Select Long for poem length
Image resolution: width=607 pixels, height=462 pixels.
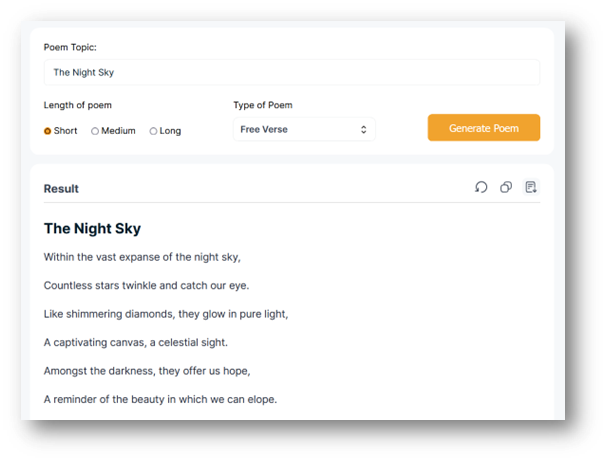pos(153,131)
